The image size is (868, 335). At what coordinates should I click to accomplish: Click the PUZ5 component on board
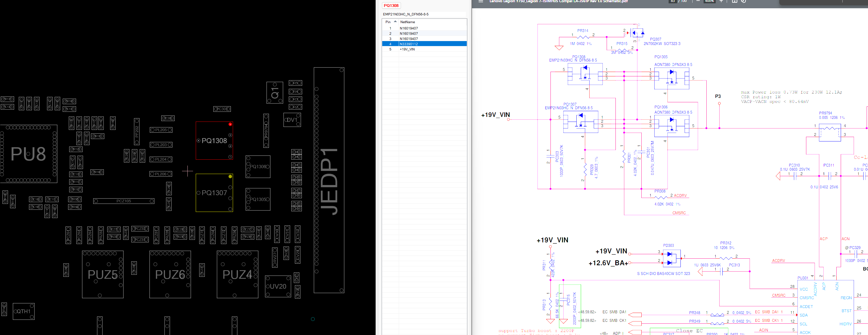point(102,274)
